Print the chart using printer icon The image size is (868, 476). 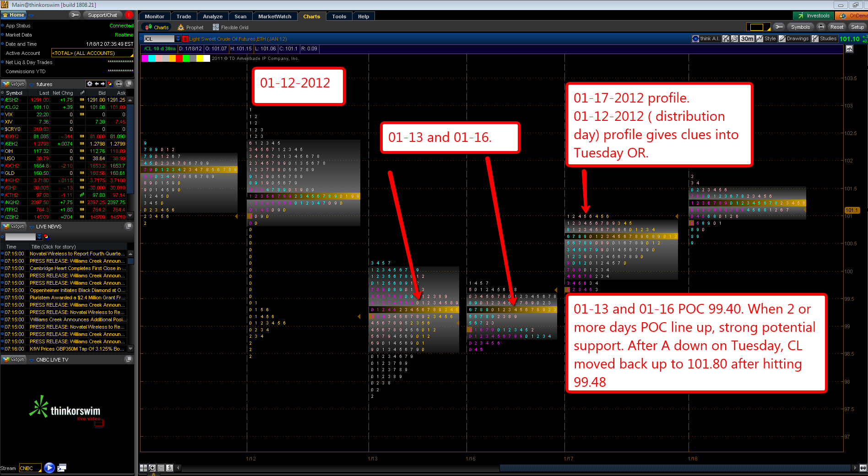click(x=821, y=27)
